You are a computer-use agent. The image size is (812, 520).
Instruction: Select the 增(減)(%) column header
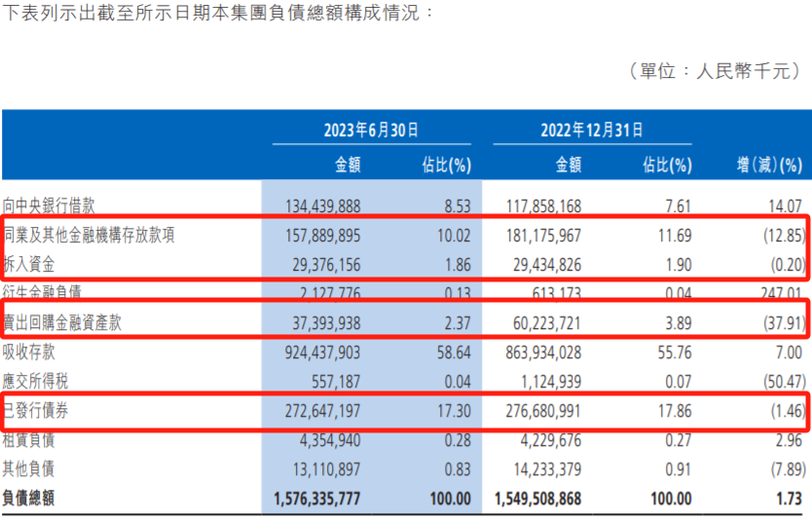coord(771,166)
